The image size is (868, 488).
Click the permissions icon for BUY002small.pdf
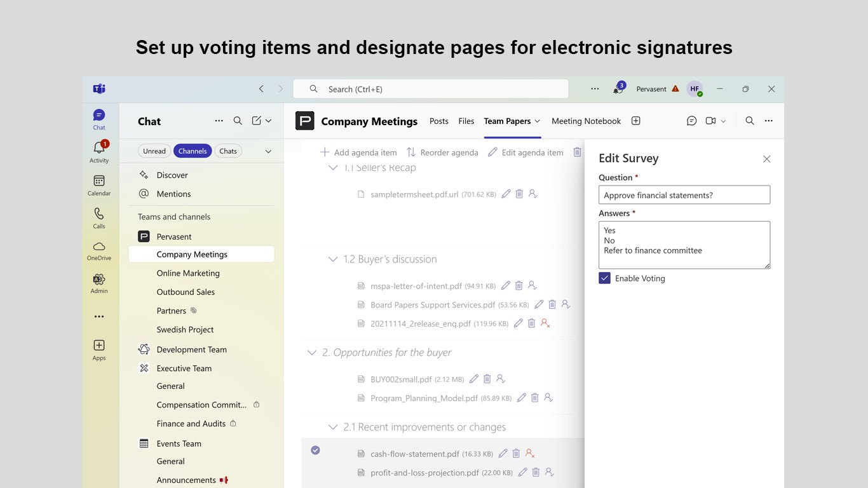[x=501, y=379]
